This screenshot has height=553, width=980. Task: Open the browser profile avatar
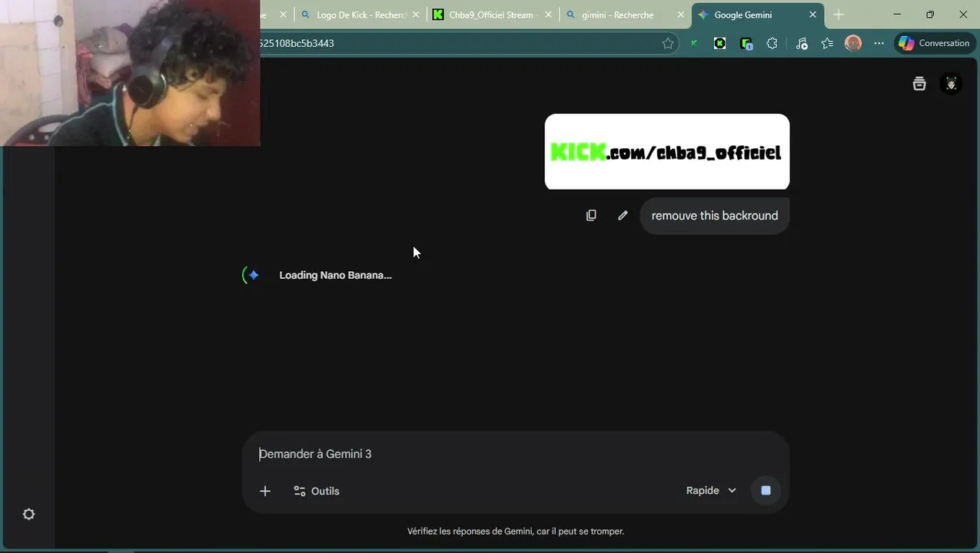853,43
